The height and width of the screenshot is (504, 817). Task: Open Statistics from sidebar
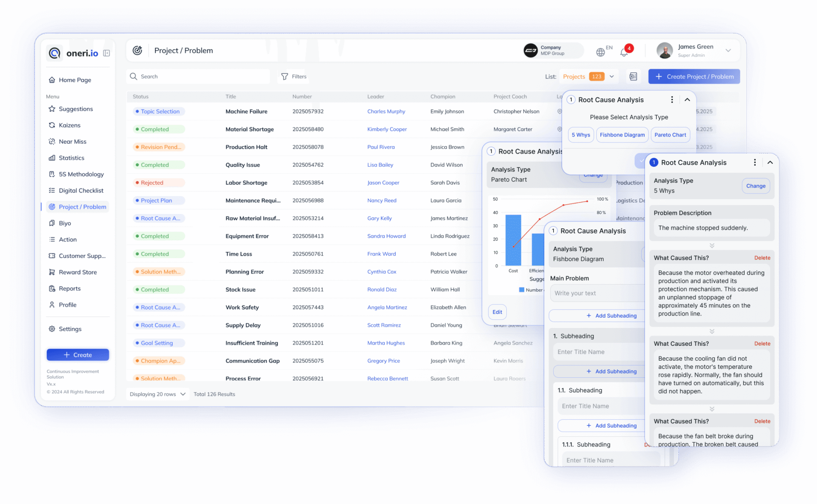tap(71, 158)
